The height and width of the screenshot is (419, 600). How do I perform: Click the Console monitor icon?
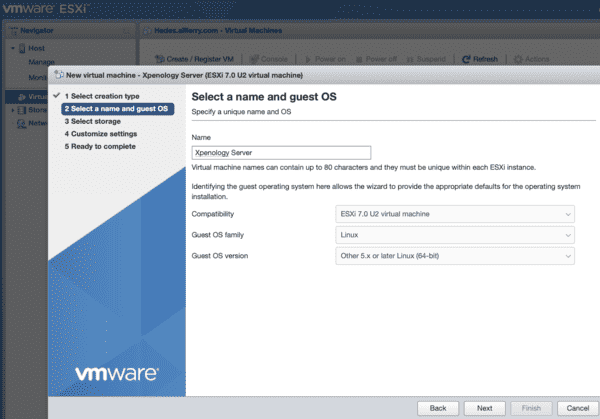254,59
